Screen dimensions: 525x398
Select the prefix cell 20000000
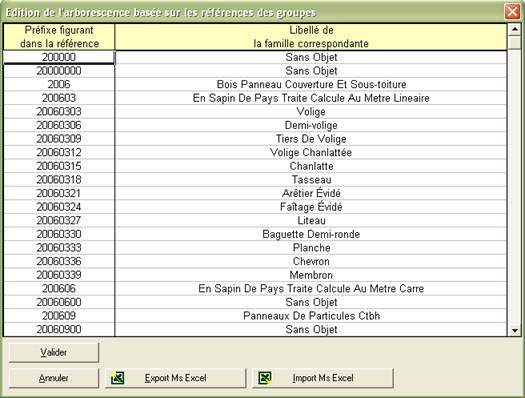[59, 71]
